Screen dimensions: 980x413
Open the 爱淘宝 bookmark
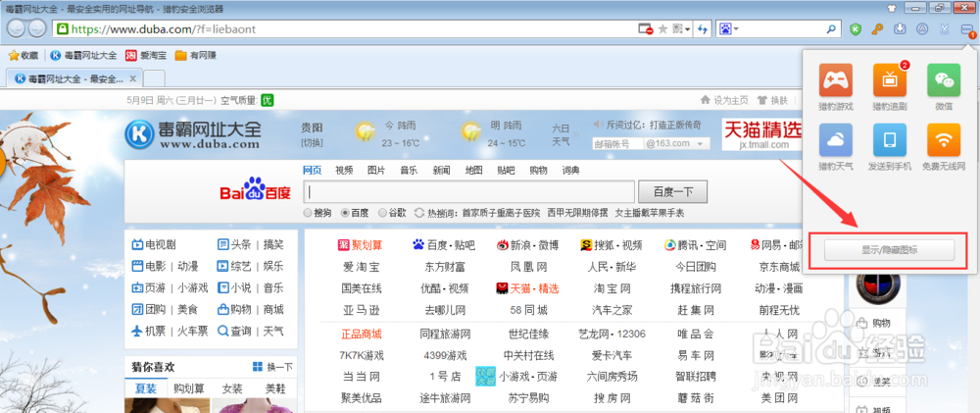(x=146, y=55)
